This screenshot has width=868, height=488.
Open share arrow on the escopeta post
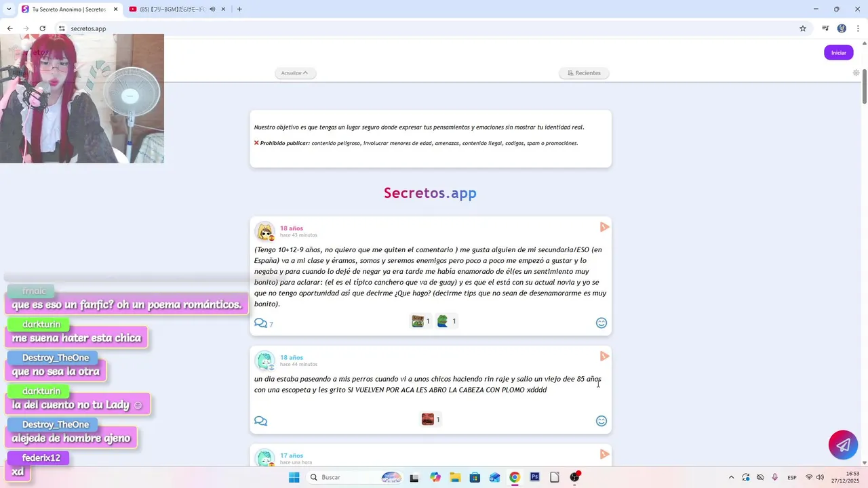pyautogui.click(x=604, y=357)
